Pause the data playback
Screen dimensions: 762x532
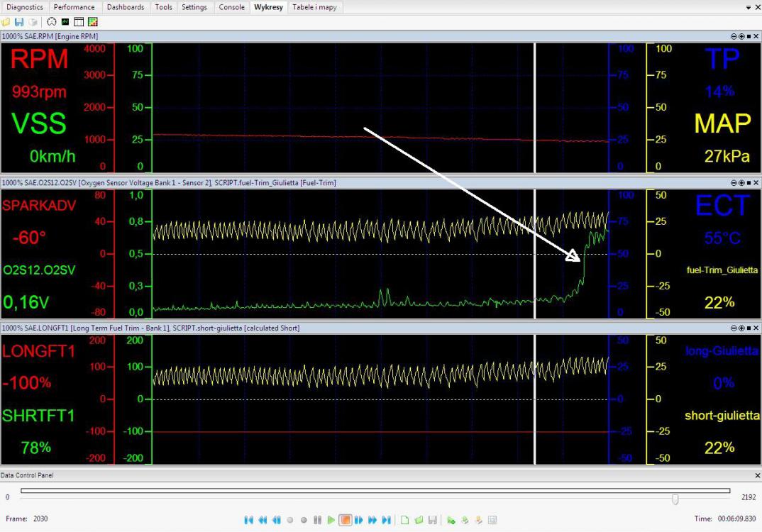(x=317, y=520)
